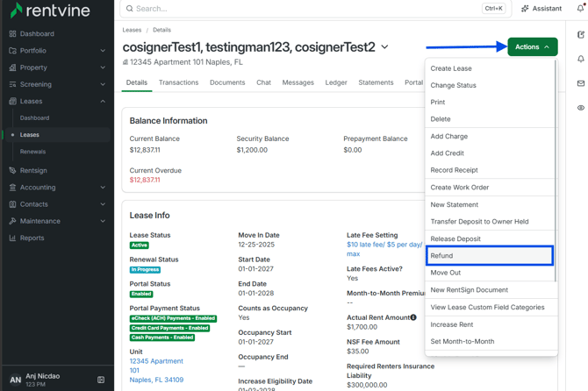Open the Chat tab
Screen dimensions: 588x391
(263, 82)
